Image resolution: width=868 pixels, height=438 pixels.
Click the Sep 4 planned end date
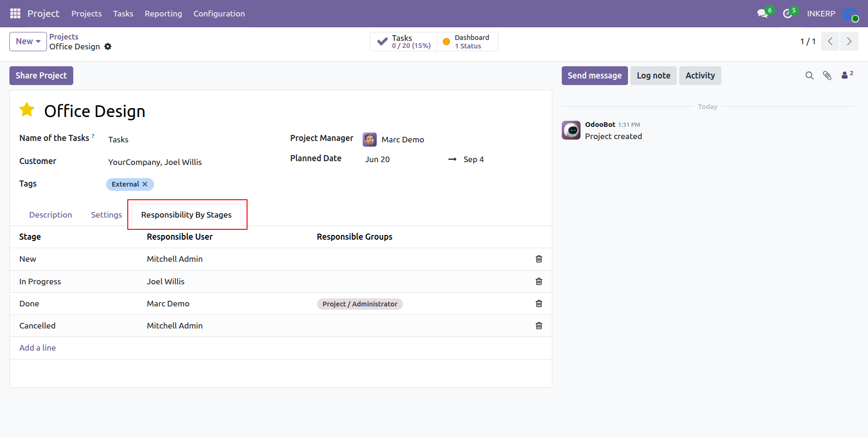click(x=473, y=159)
